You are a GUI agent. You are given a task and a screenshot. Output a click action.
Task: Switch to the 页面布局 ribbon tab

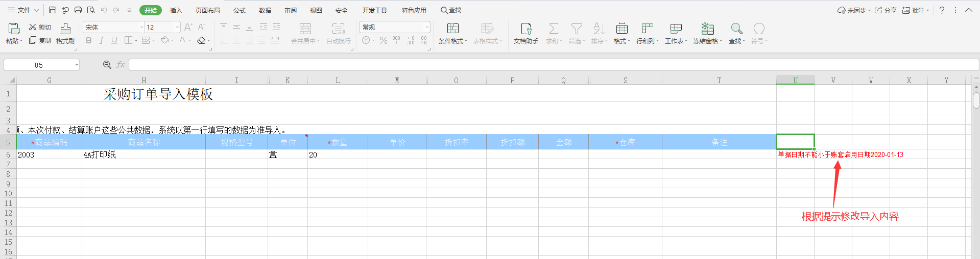point(207,10)
